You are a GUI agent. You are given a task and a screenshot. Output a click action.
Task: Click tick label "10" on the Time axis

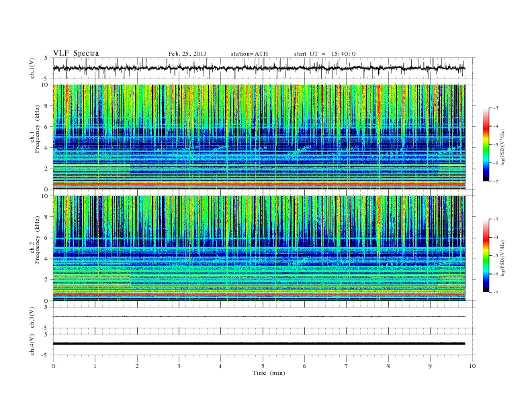472,366
